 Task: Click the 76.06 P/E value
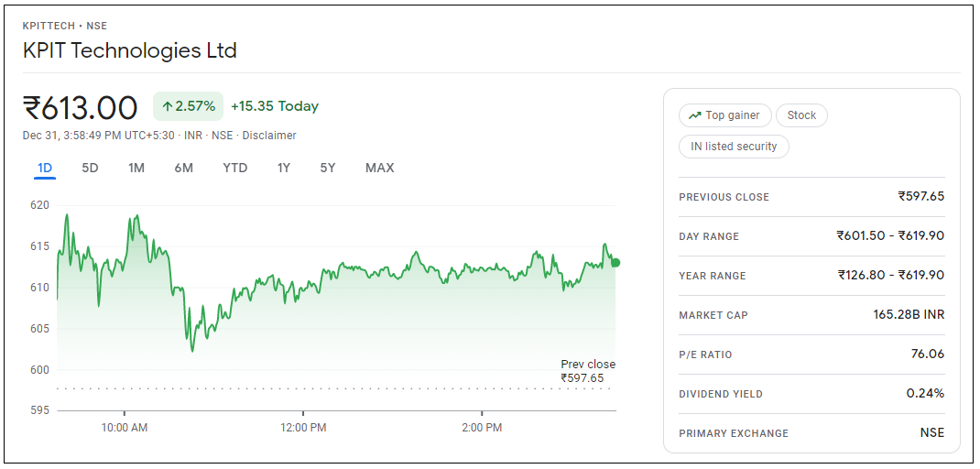[x=928, y=354]
